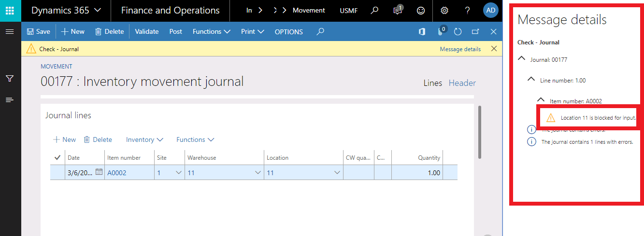Close the journal form X icon
Viewport: 644px width, 236px height.
(493, 31)
